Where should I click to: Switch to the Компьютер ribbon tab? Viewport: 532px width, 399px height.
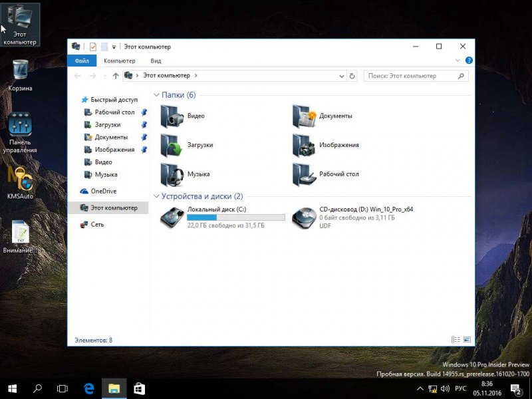(x=120, y=61)
